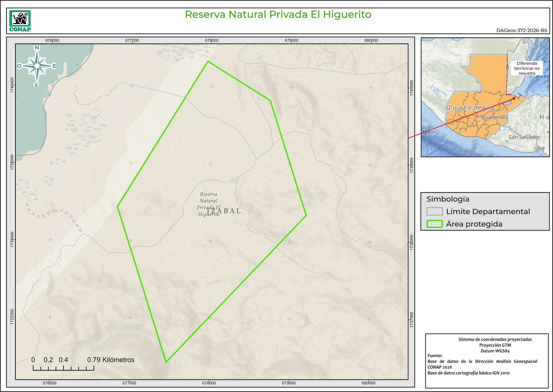Click the Proyección GTM text in source box

[x=495, y=345]
